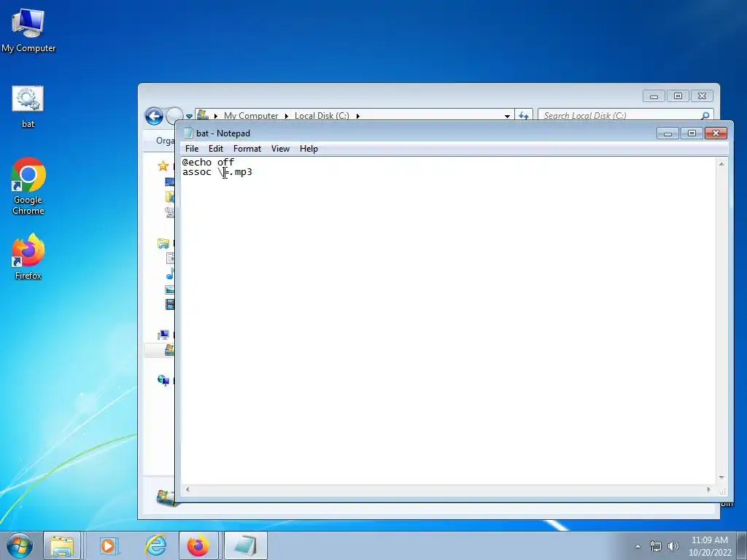This screenshot has width=747, height=560.
Task: Click Local Disk (C:) breadcrumb in Explorer
Action: pyautogui.click(x=322, y=116)
